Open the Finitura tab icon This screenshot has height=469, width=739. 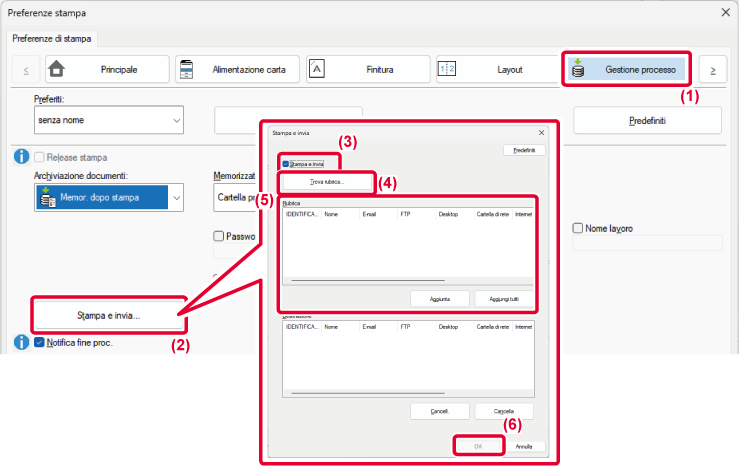tap(317, 70)
